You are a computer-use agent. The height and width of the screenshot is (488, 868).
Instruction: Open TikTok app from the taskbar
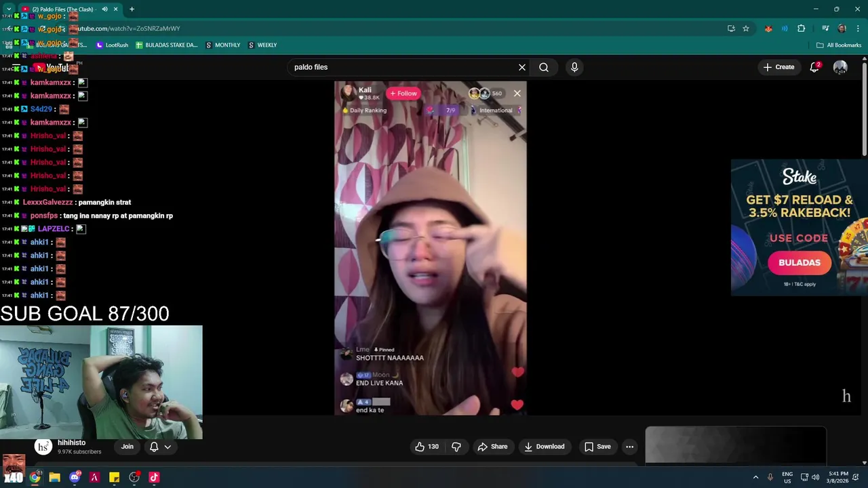click(x=154, y=477)
